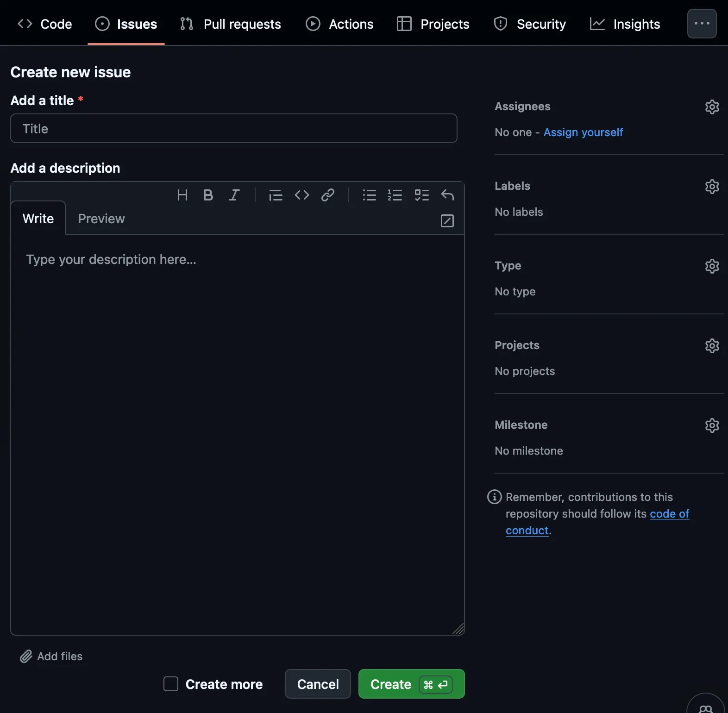The width and height of the screenshot is (728, 713).
Task: Apply bold formatting in description toolbar
Action: coord(208,195)
